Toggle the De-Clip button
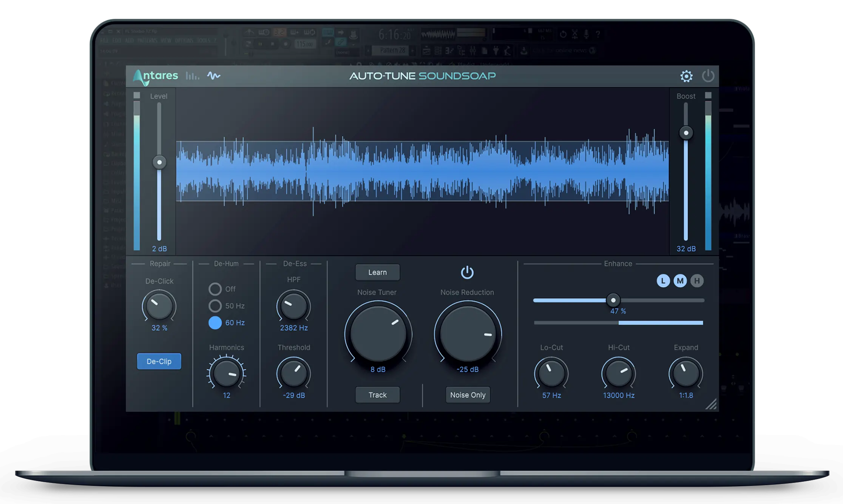The height and width of the screenshot is (504, 843). pyautogui.click(x=159, y=361)
